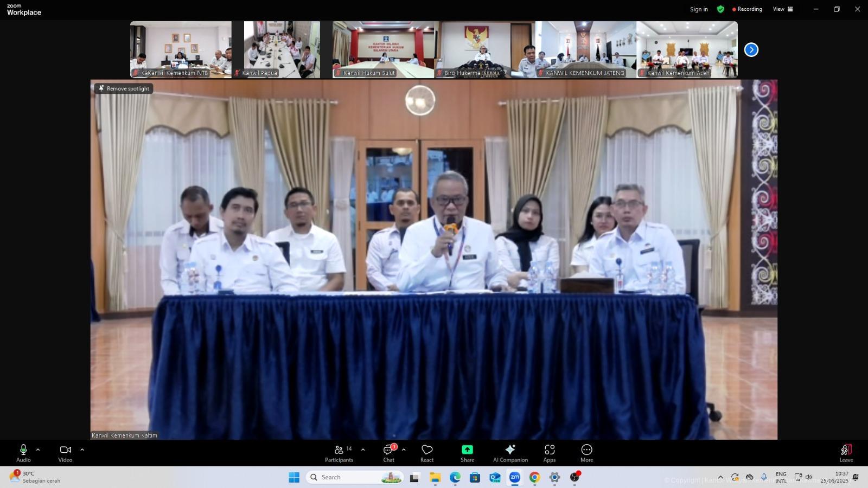Mute audio with the microphone icon
The image size is (868, 488).
coord(23,450)
